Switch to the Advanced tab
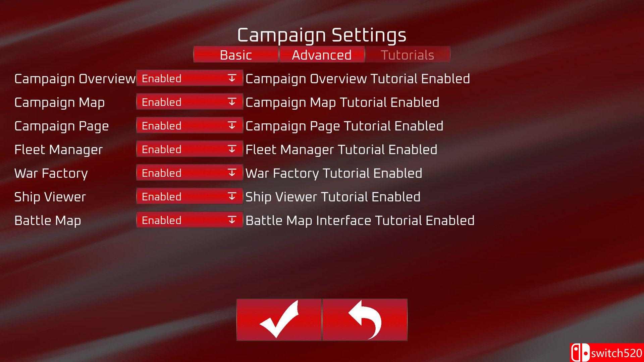Viewport: 644px width, 362px height. [x=322, y=55]
